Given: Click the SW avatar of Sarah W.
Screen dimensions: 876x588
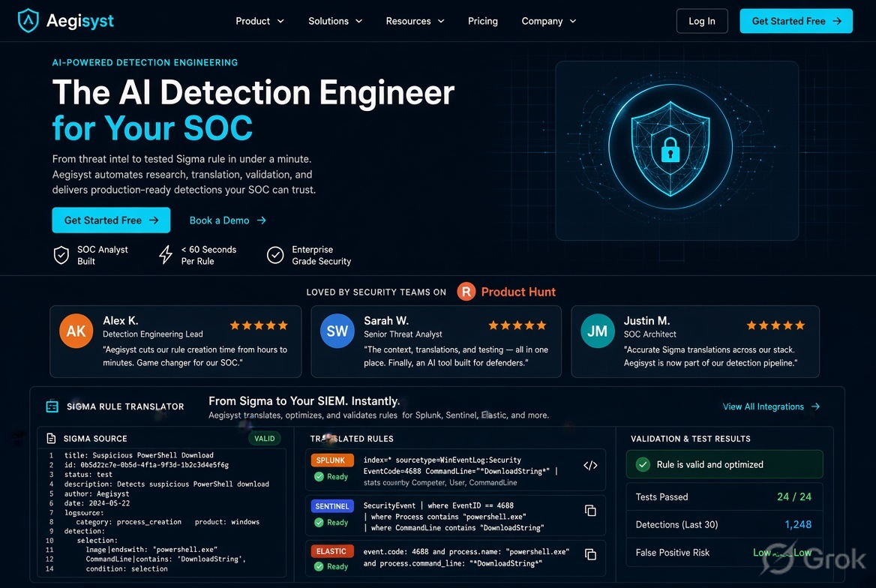Looking at the screenshot, I should click(337, 331).
